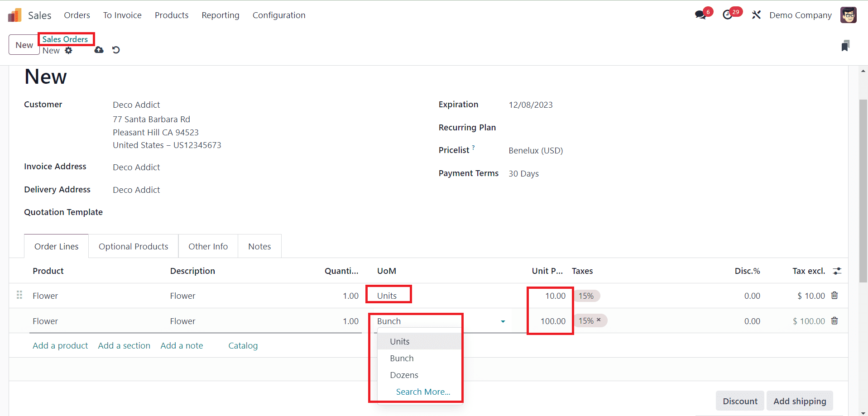Image resolution: width=868 pixels, height=416 pixels.
Task: Click the Description column header
Action: tap(192, 271)
